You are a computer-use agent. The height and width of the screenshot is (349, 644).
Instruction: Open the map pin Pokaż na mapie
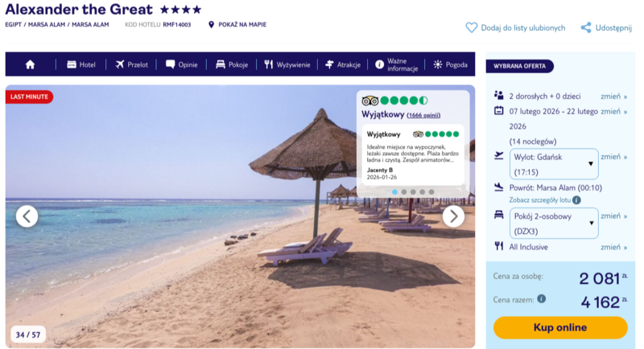[211, 25]
